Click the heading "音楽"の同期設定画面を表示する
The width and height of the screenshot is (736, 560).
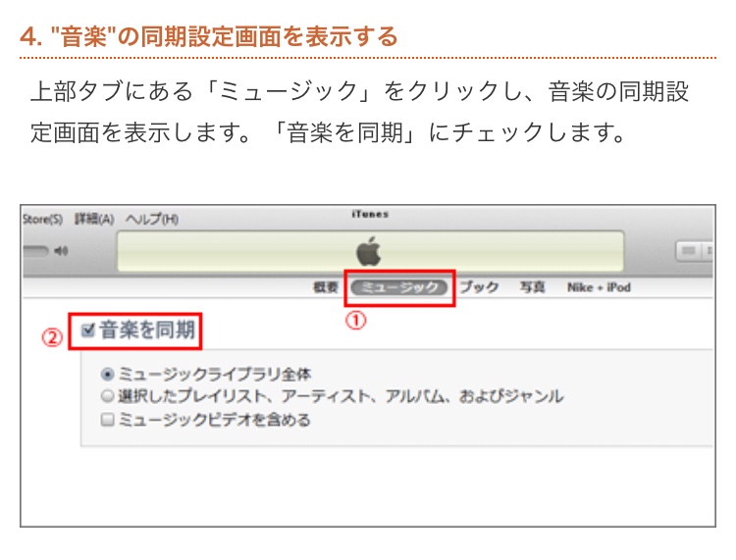click(x=209, y=36)
